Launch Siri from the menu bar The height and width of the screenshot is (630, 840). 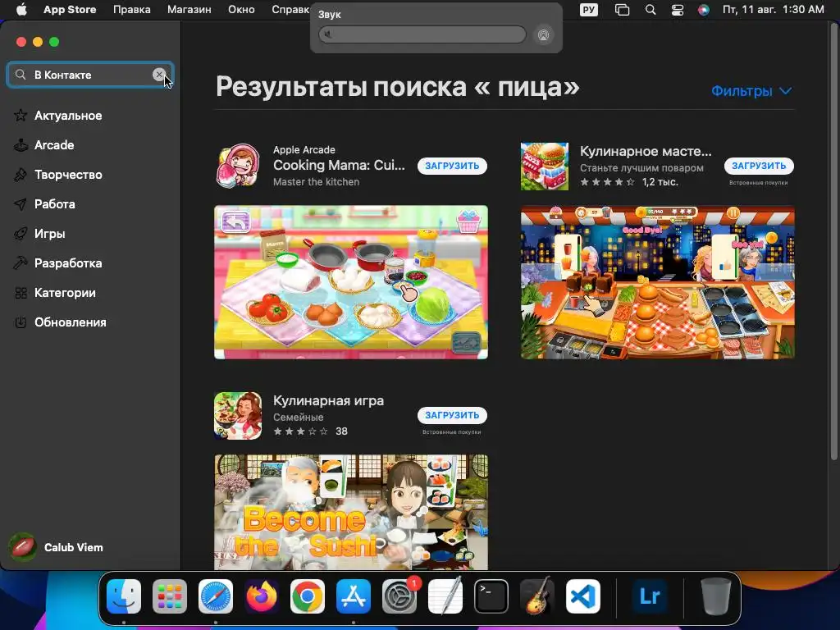(x=703, y=10)
